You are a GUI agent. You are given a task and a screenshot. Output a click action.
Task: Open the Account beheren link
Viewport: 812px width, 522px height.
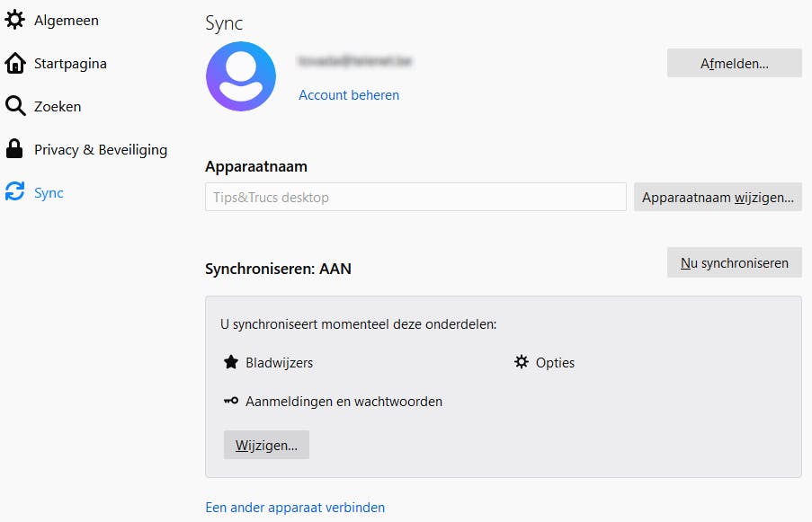(x=349, y=95)
